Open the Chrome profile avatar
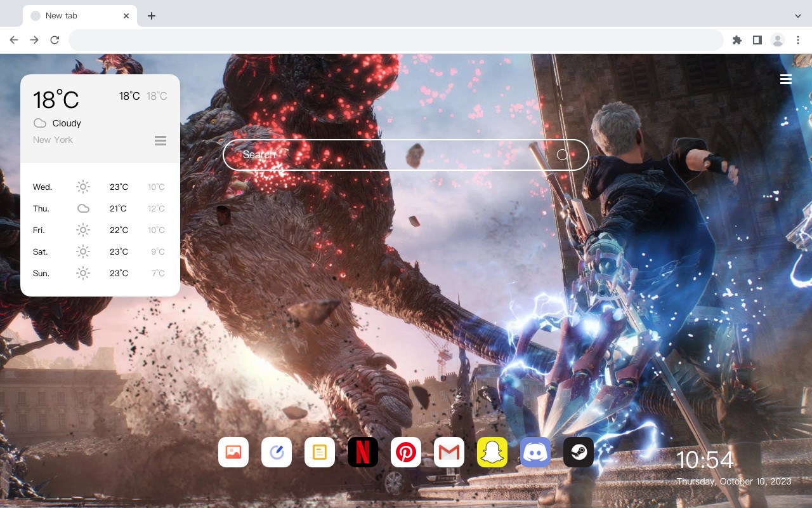The width and height of the screenshot is (812, 508). point(778,40)
